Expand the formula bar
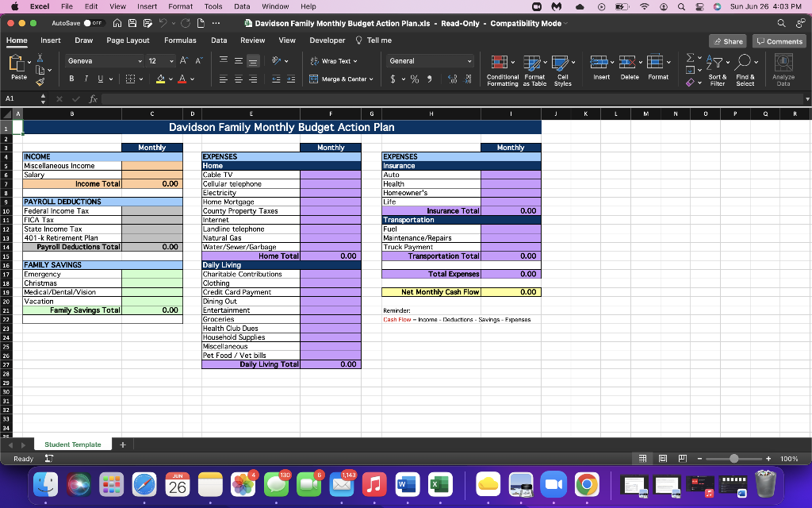 (x=806, y=98)
